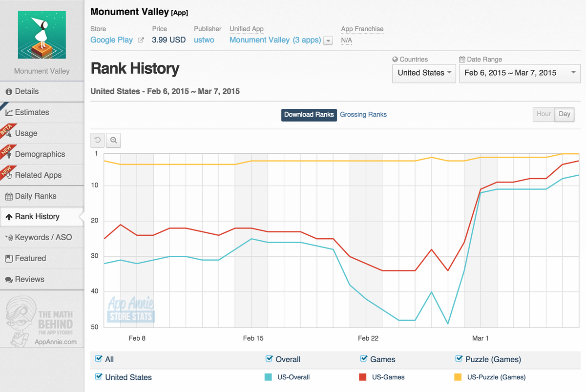Click the US-Overall teal color swatch
The height and width of the screenshot is (392, 586).
point(268,377)
